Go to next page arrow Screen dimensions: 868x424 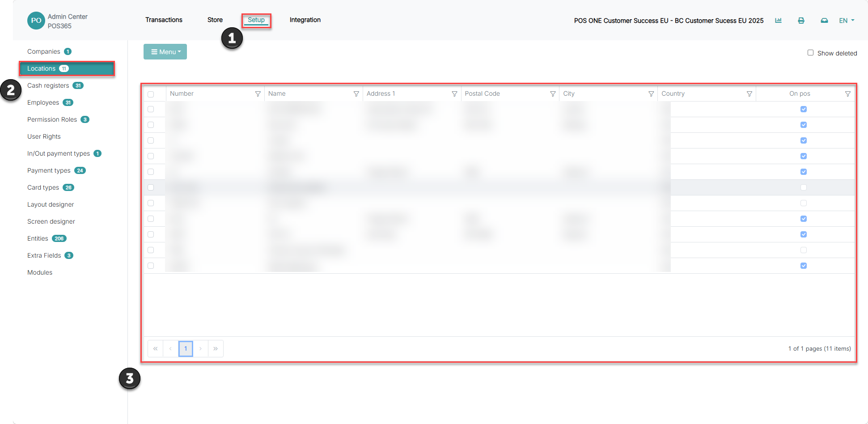[x=201, y=348]
